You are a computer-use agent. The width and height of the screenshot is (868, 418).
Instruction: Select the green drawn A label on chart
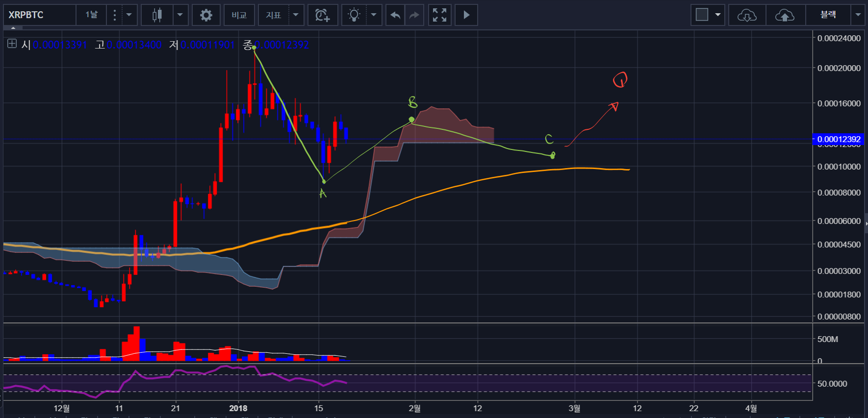click(x=322, y=194)
